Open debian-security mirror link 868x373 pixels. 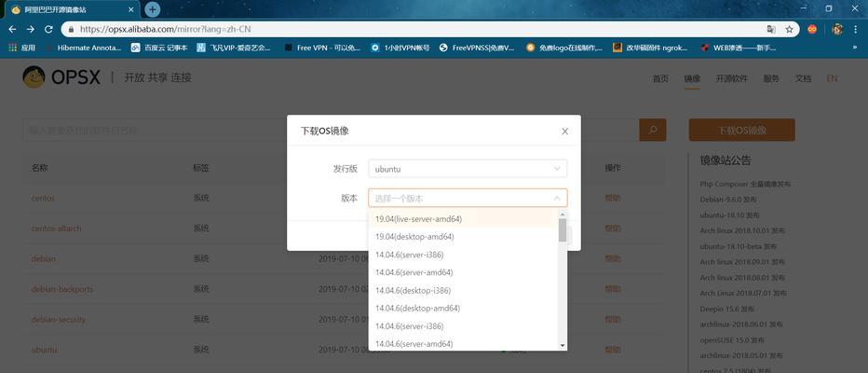click(x=58, y=319)
